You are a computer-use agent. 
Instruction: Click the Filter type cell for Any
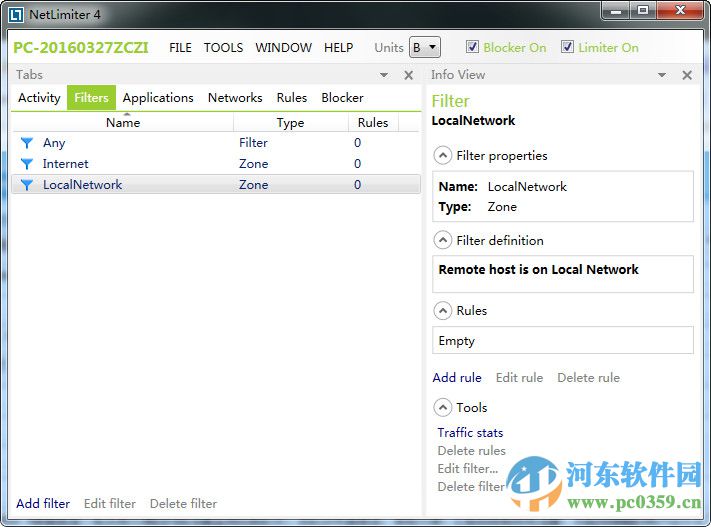pos(253,143)
